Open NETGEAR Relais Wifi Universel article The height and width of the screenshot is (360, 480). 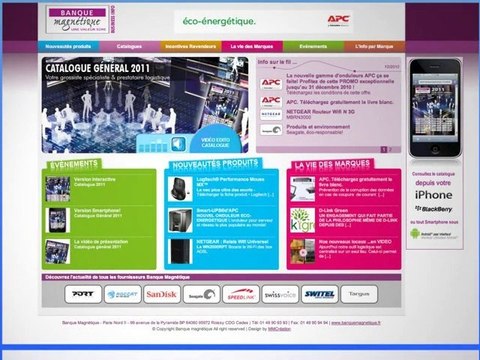234,246
